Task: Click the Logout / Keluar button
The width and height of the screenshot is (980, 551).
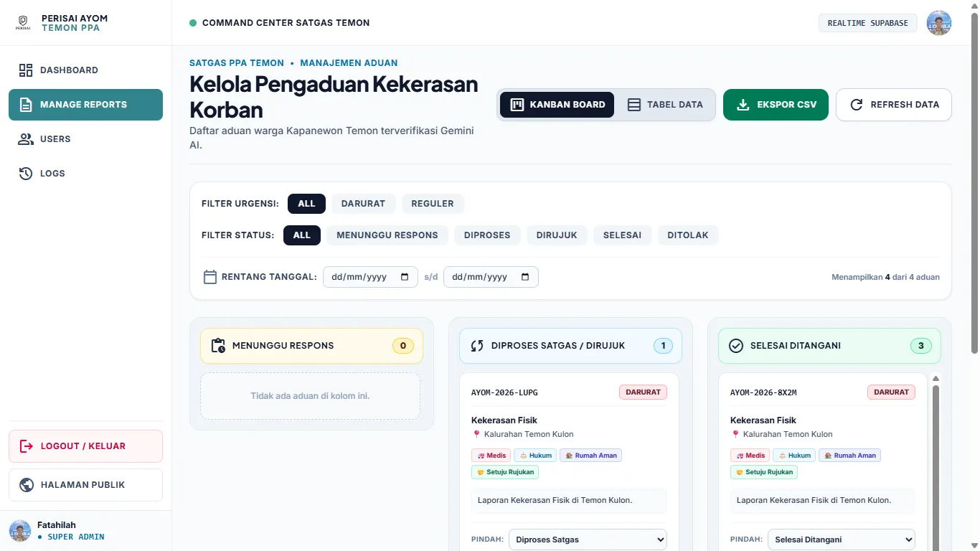Action: tap(85, 446)
